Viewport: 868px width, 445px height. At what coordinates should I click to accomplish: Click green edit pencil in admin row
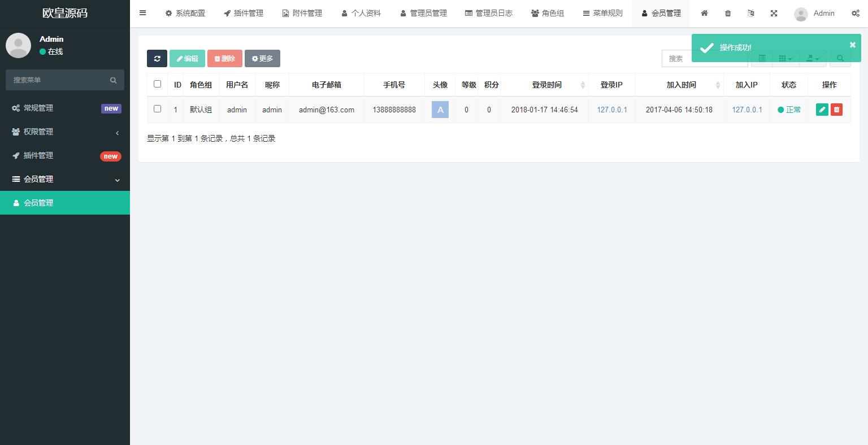[x=822, y=110]
